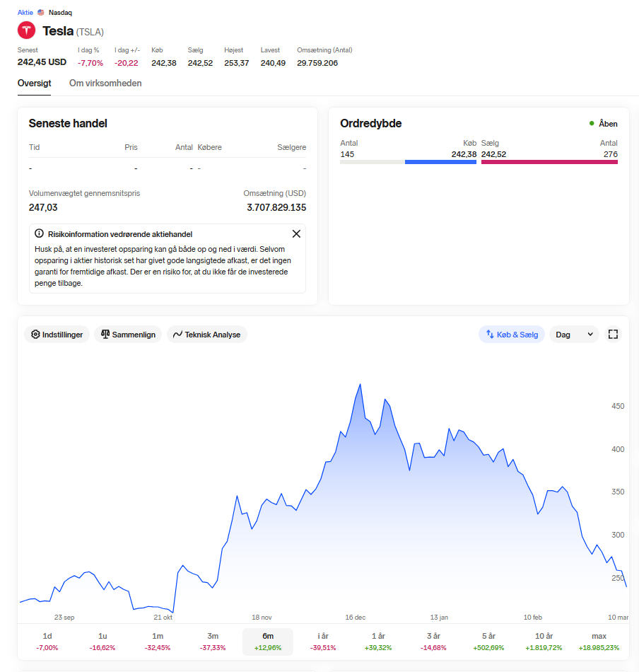639x672 pixels.
Task: Select the 5 år chart period
Action: [488, 642]
